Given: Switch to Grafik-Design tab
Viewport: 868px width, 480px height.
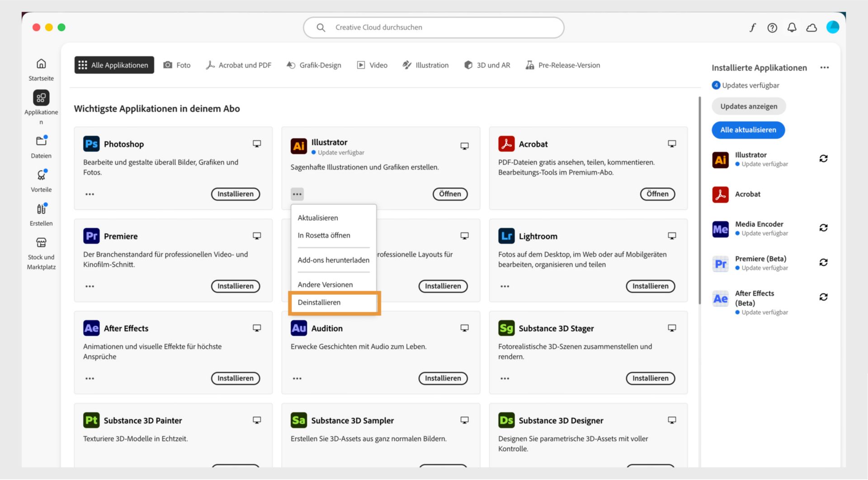Looking at the screenshot, I should pyautogui.click(x=314, y=65).
